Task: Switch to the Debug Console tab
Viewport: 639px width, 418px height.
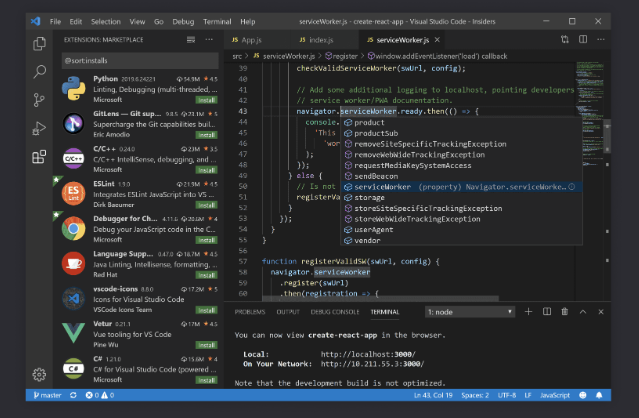Action: (x=335, y=312)
